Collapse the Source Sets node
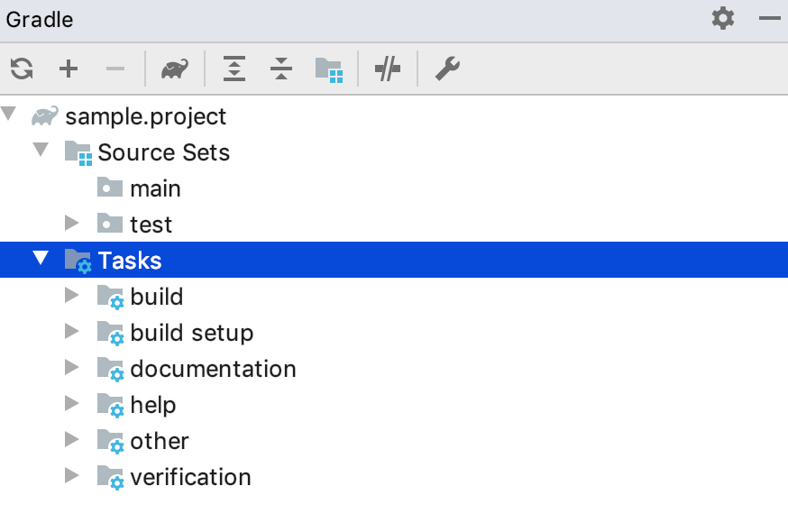 (x=41, y=150)
